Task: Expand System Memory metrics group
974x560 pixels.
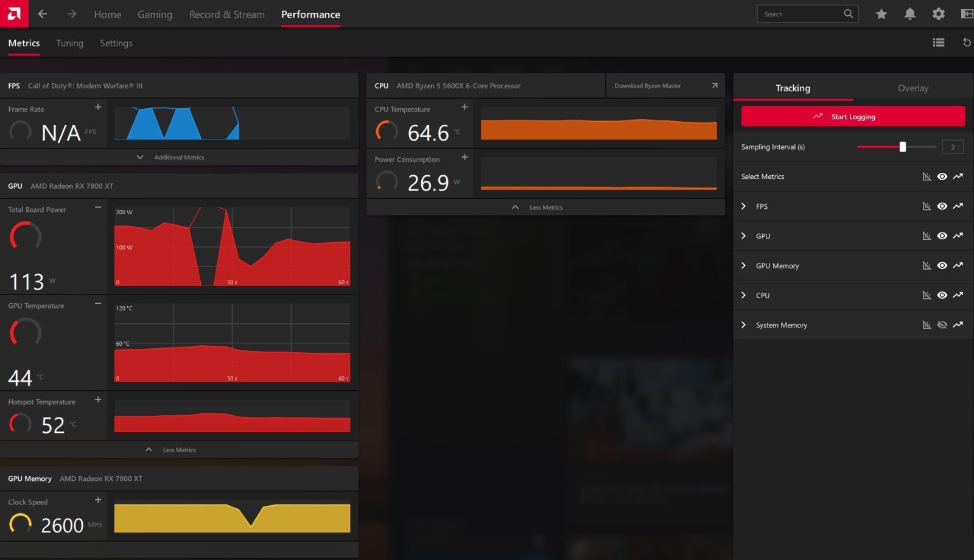Action: [x=743, y=325]
